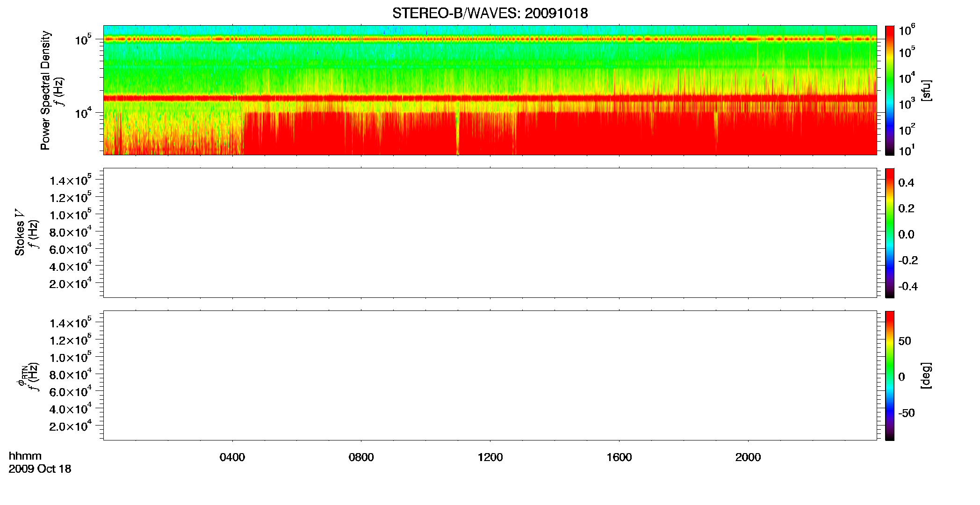The image size is (980, 505).
Task: Click the 1600 time axis label
Action: [x=619, y=457]
